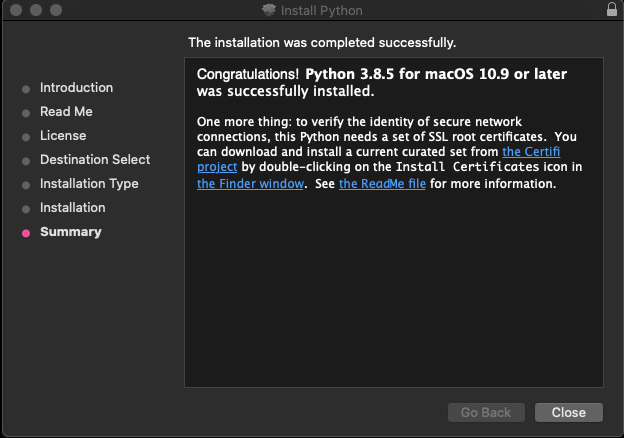Image resolution: width=624 pixels, height=438 pixels.
Task: Click the Summary step label
Action: 70,232
